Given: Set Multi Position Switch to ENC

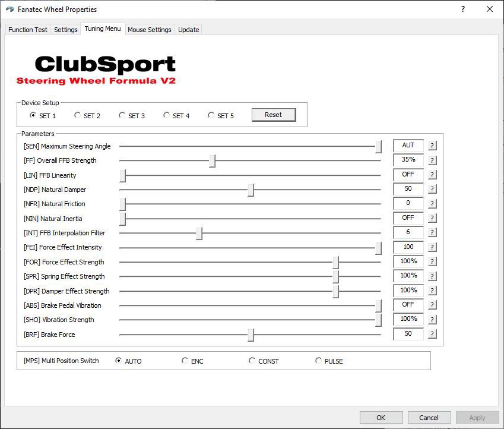Looking at the screenshot, I should [192, 361].
